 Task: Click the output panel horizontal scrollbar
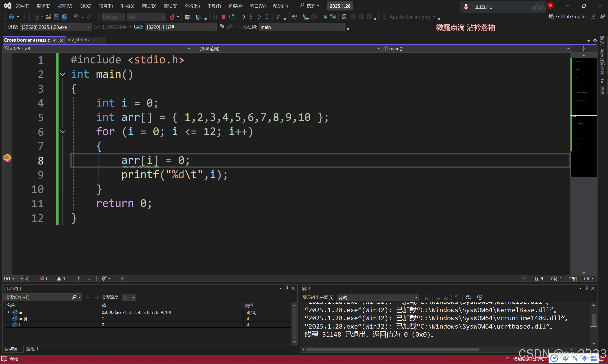tap(392, 349)
